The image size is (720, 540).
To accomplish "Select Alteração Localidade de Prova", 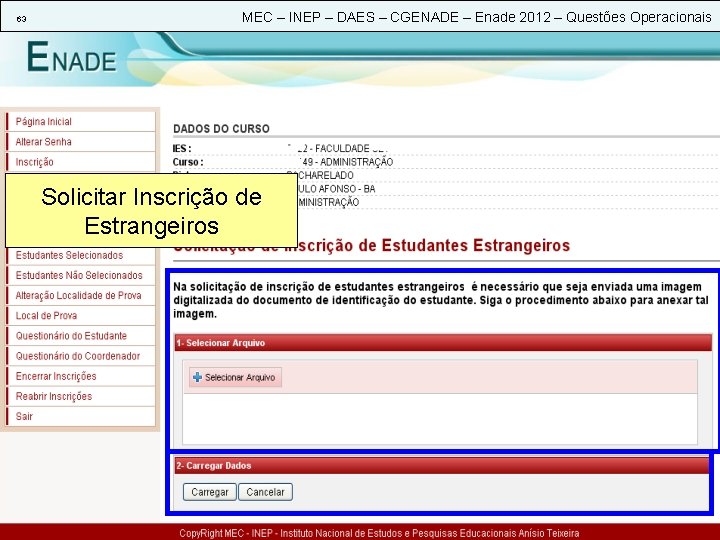I will (x=81, y=296).
